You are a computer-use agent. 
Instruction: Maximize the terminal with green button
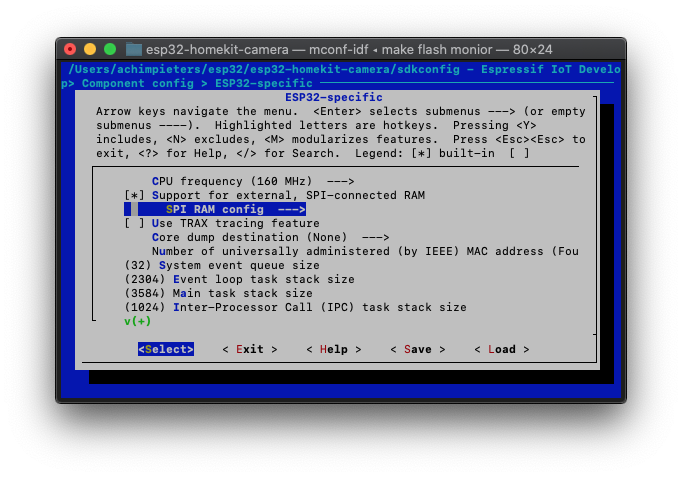(110, 49)
